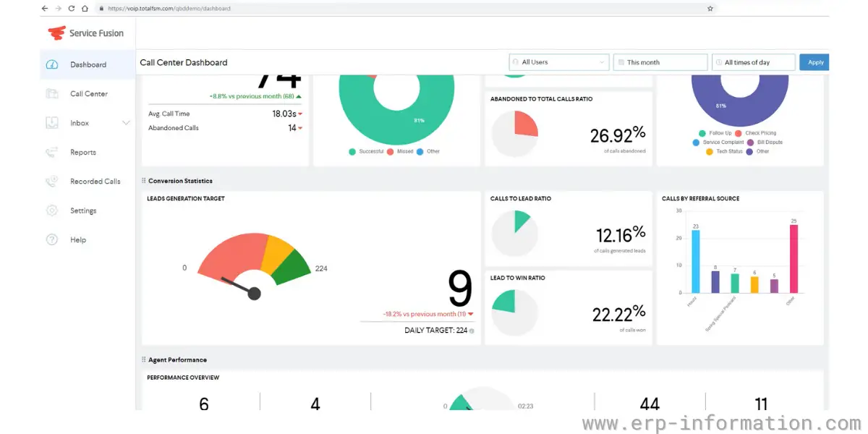
Task: Click the purple bar labeled 8
Action: 715,281
